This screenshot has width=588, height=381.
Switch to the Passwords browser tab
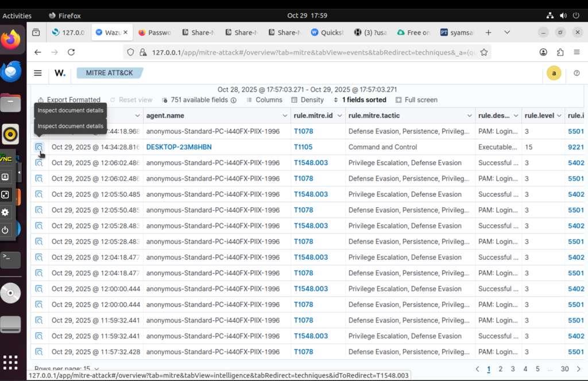[x=154, y=33]
